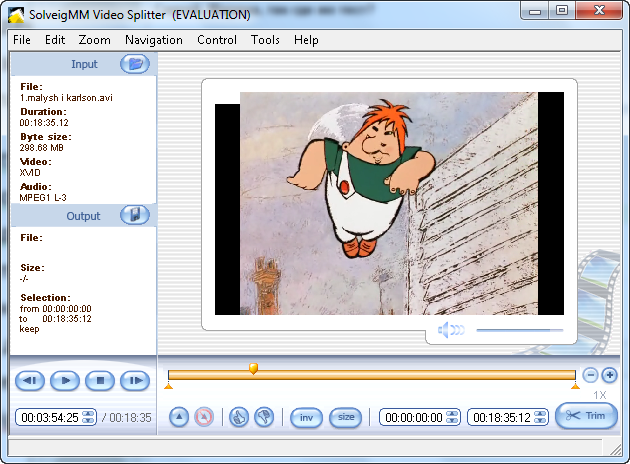Click the video codec value XVID

[30, 172]
